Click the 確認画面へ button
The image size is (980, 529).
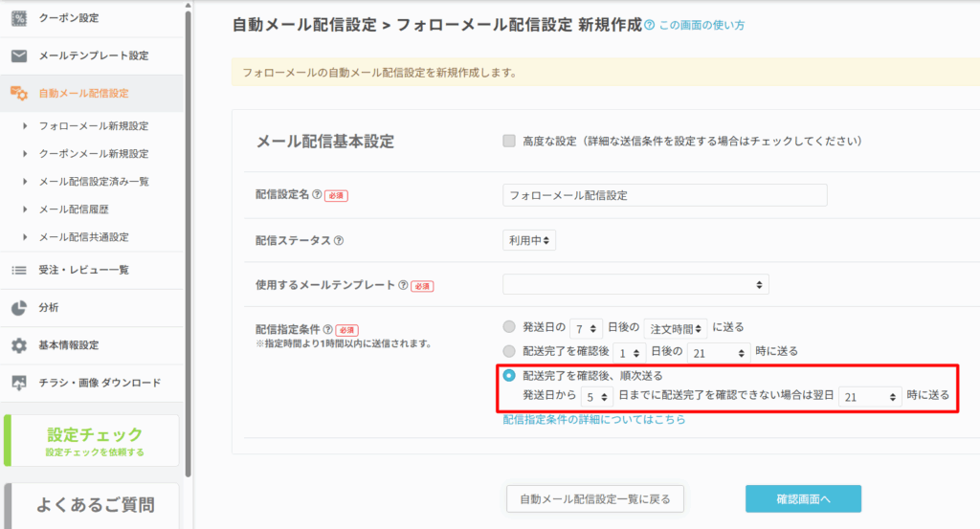point(803,498)
